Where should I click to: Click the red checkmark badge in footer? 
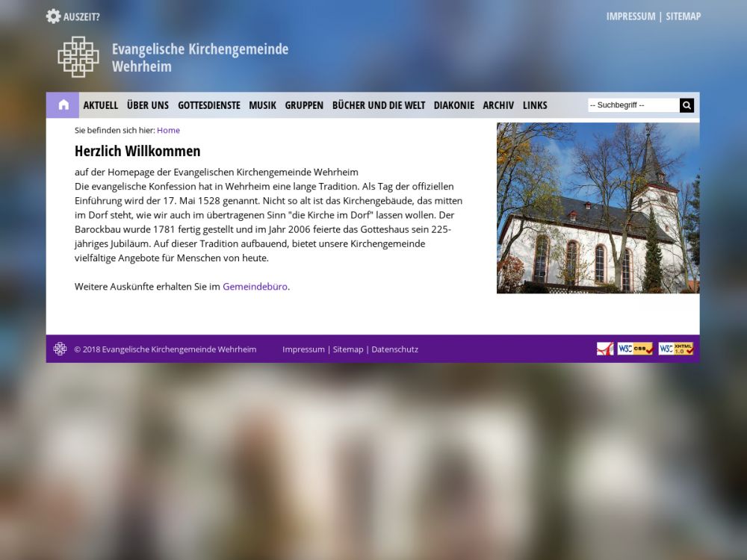(604, 349)
